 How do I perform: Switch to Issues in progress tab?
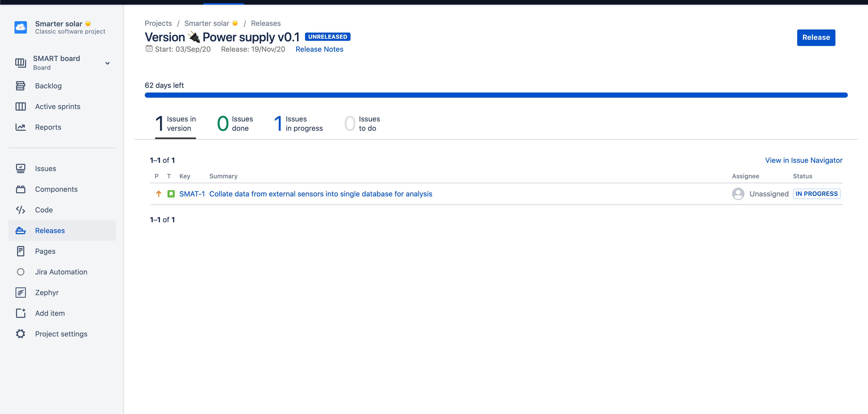coord(298,124)
